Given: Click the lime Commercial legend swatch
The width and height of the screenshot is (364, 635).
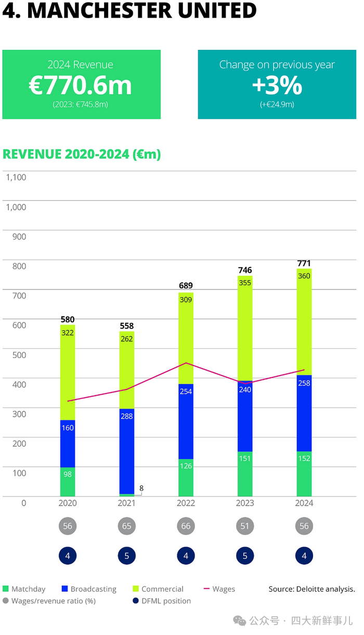Looking at the screenshot, I should 136,589.
